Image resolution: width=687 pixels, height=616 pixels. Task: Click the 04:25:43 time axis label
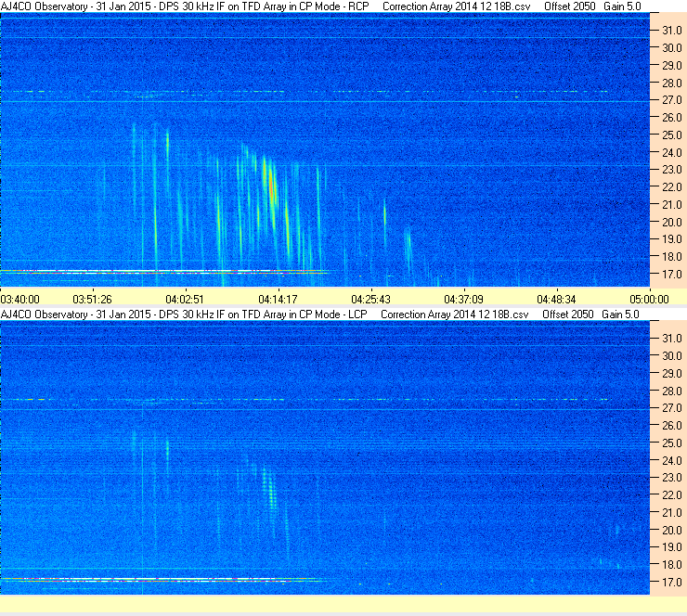coord(370,300)
